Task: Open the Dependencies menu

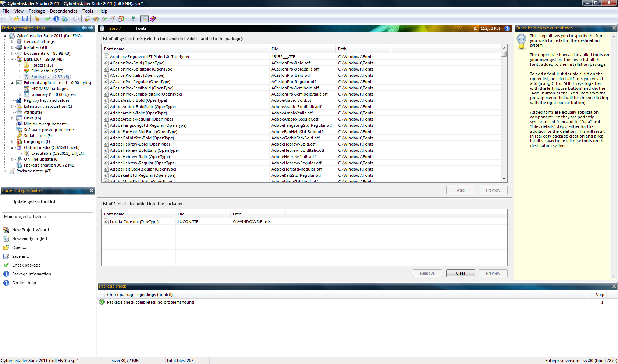Action: click(64, 11)
